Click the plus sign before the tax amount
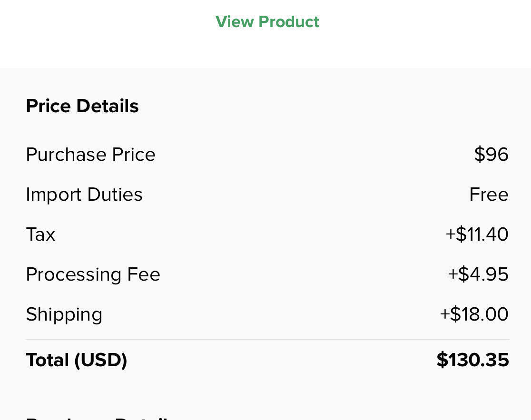The image size is (531, 420). point(450,234)
